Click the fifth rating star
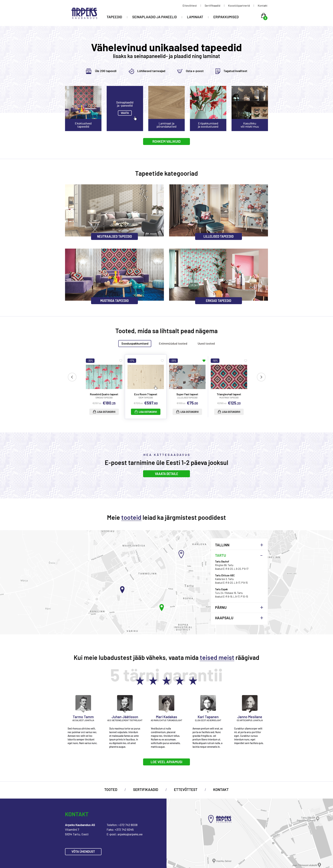333x868 pixels. (193, 681)
